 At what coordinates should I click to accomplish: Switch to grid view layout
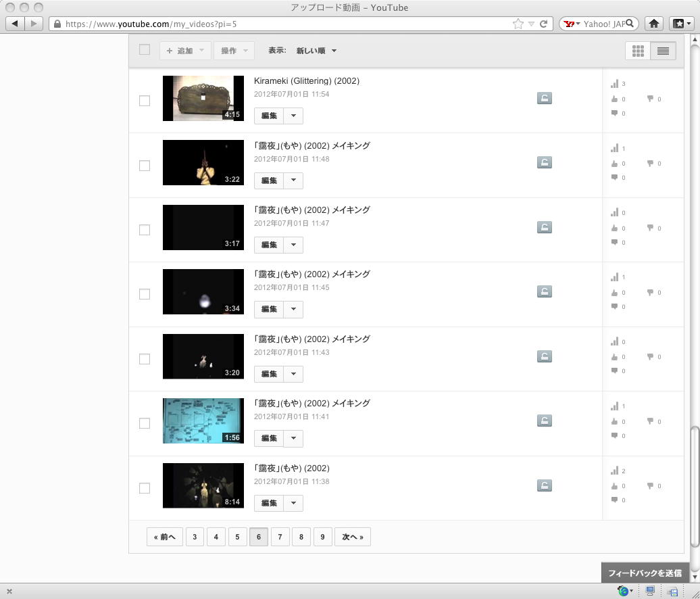pyautogui.click(x=638, y=51)
